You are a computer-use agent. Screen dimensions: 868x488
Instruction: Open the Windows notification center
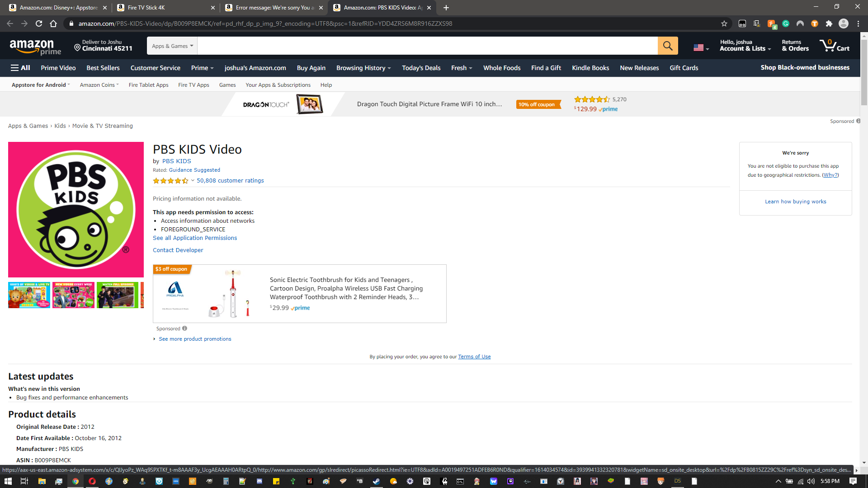click(x=853, y=481)
